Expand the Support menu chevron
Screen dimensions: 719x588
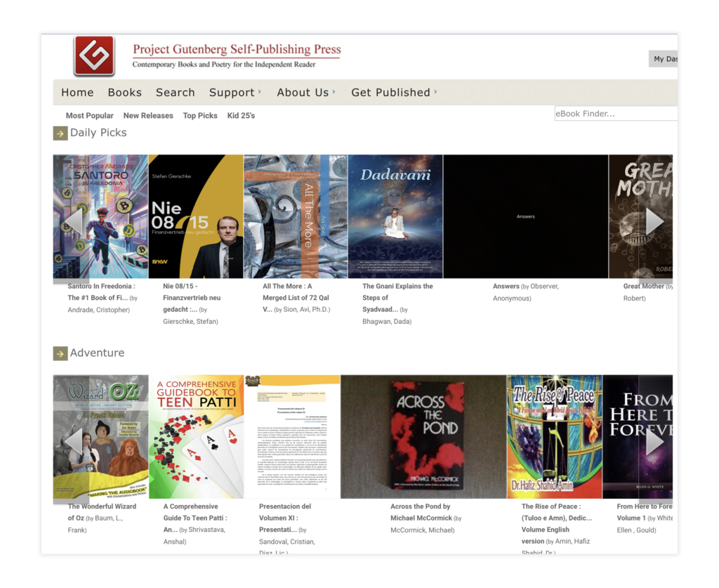pyautogui.click(x=260, y=92)
